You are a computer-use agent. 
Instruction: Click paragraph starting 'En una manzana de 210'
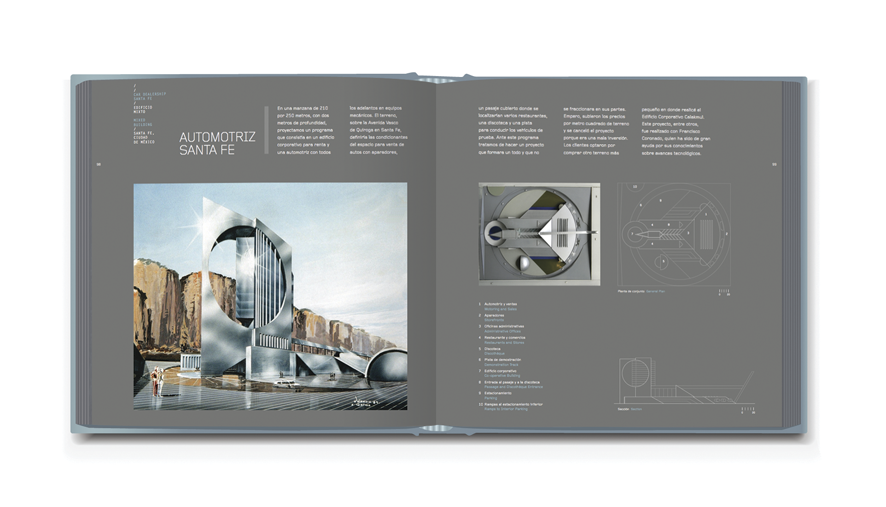coord(305,130)
